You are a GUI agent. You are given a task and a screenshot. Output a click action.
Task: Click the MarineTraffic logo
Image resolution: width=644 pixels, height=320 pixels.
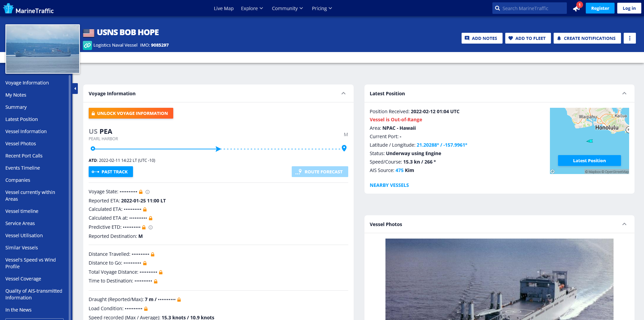[28, 9]
